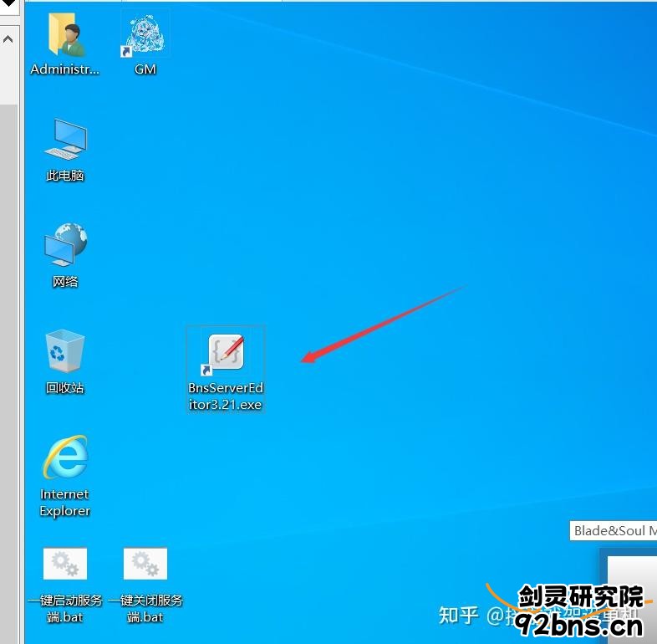Select the 此电脑 desktop icon

[65, 139]
